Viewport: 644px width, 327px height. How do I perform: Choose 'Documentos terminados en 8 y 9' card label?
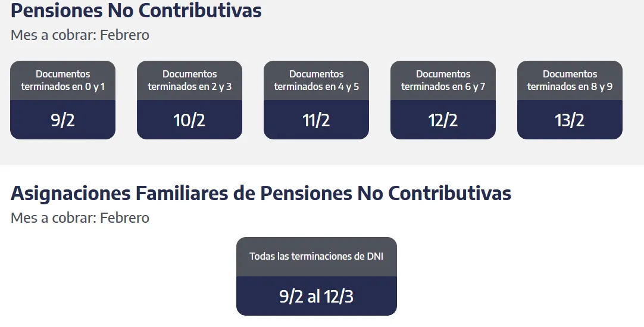click(x=570, y=80)
